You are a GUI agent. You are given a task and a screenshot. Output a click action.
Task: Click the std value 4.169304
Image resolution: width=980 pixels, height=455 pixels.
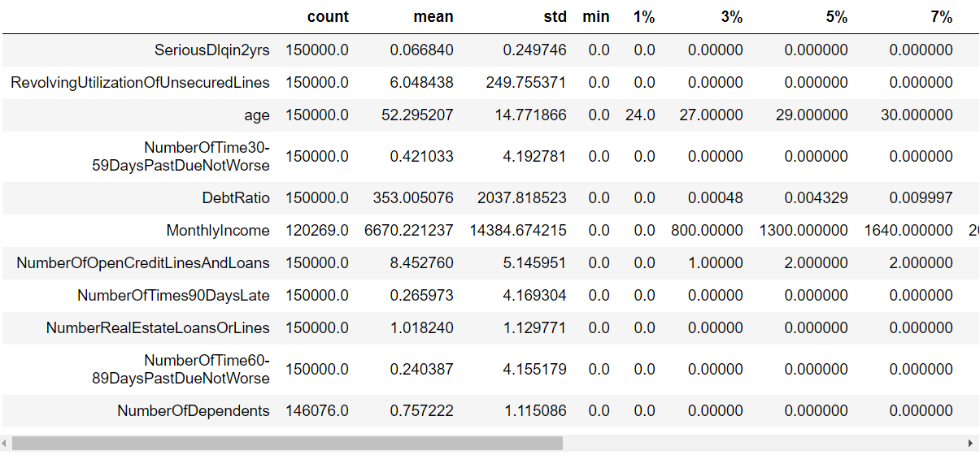pyautogui.click(x=535, y=296)
